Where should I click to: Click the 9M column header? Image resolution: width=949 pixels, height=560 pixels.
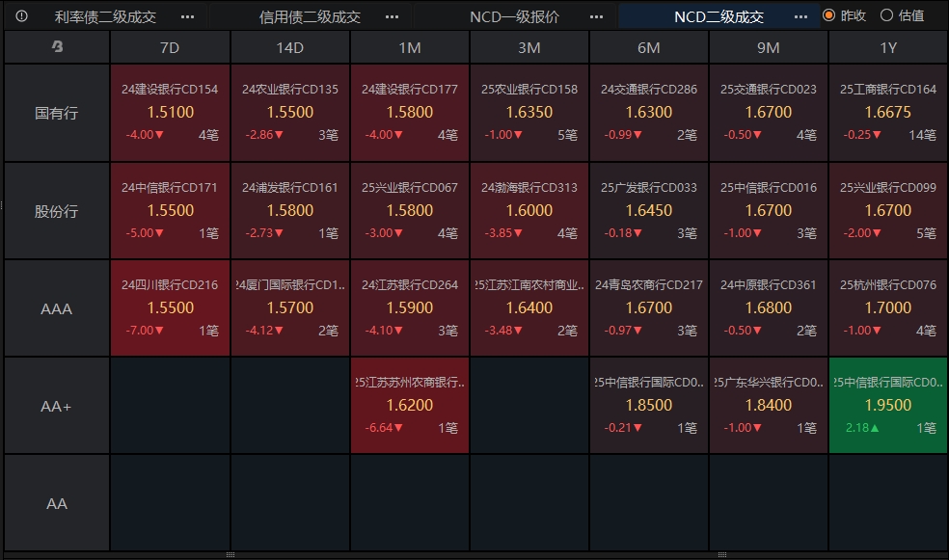tap(768, 47)
